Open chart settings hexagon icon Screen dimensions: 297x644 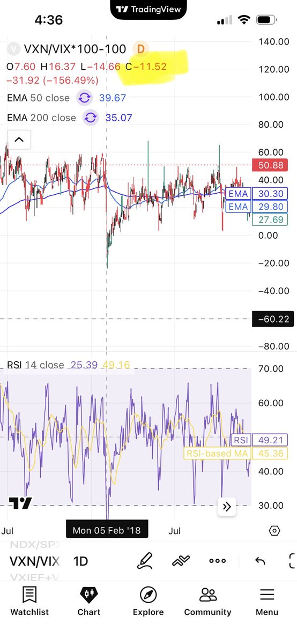click(274, 531)
